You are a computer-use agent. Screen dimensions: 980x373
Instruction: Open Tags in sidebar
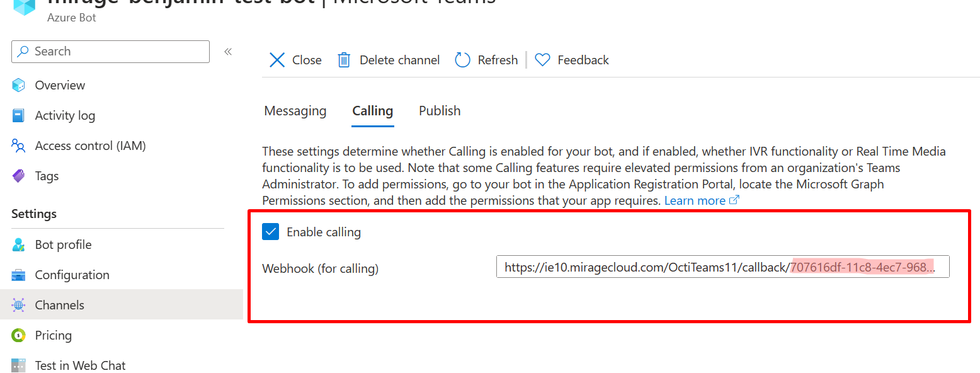47,176
